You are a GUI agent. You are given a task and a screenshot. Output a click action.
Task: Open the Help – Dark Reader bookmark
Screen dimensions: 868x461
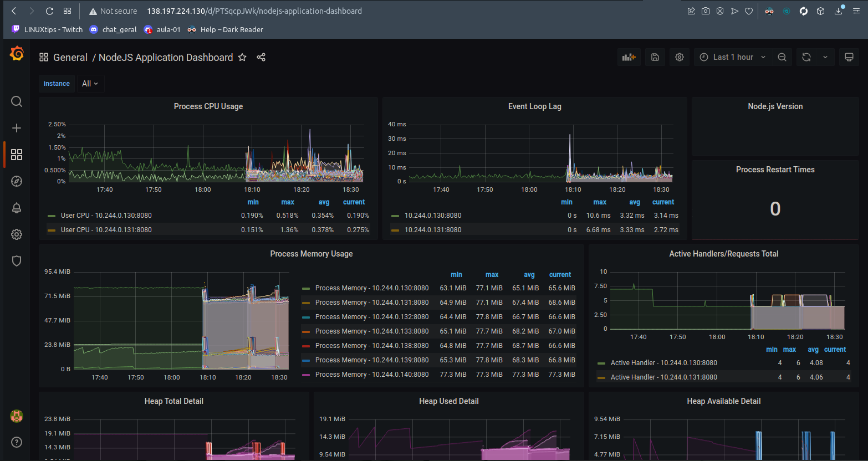point(225,29)
